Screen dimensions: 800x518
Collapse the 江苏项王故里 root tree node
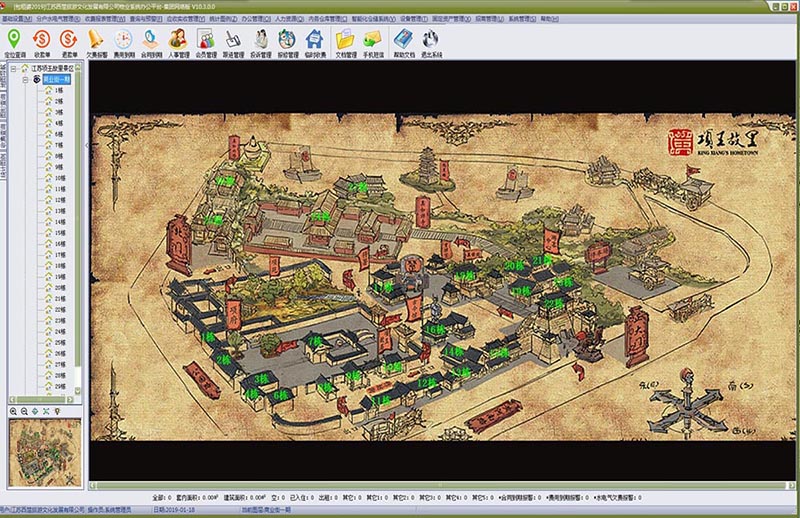(14, 68)
